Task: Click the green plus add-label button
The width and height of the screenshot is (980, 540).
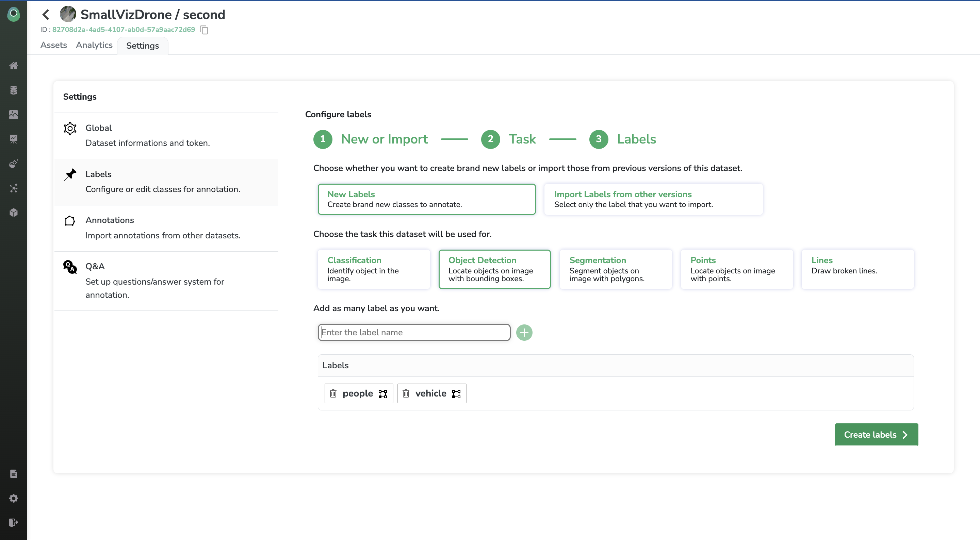Action: point(524,332)
